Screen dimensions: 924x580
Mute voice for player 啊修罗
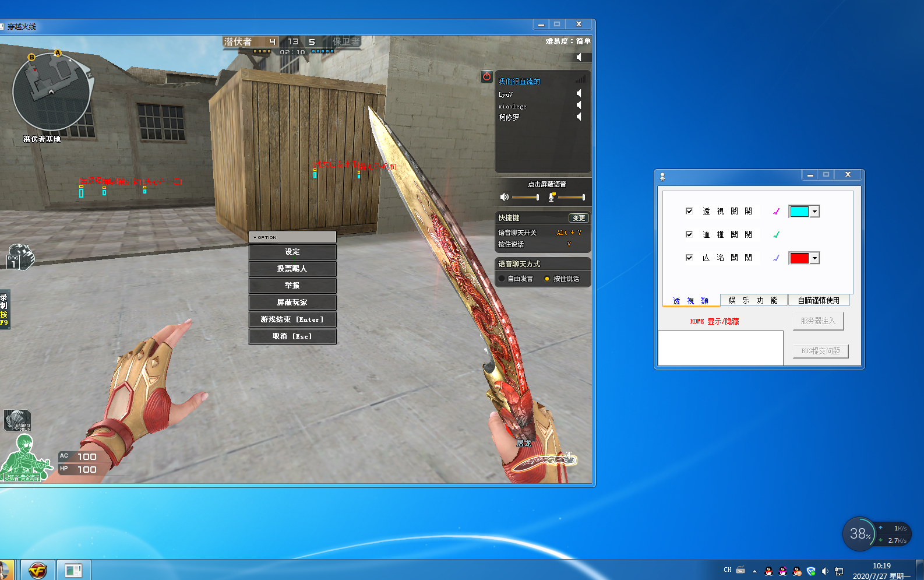point(579,117)
